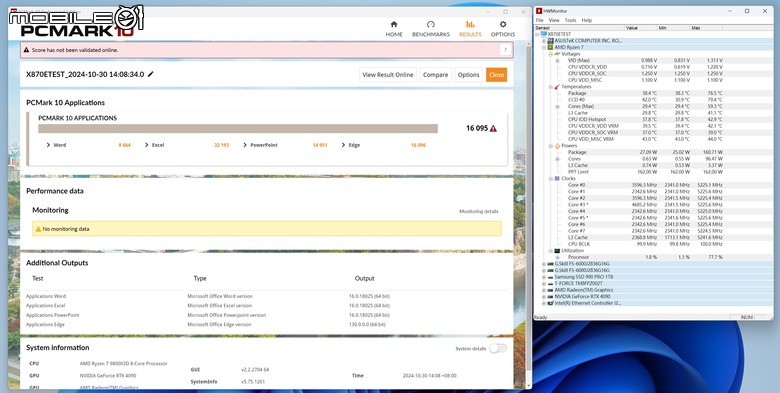Toggle the System details switch
This screenshot has width=780, height=393.
[x=498, y=348]
